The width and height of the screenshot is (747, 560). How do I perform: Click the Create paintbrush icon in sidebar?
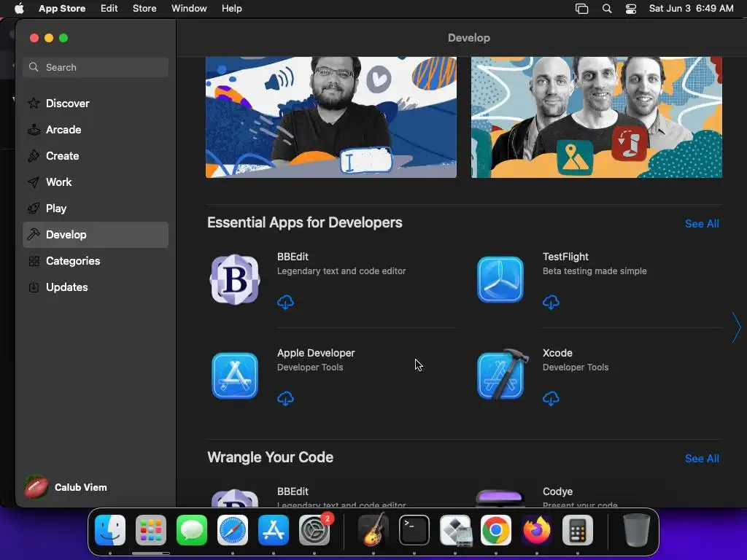click(34, 156)
